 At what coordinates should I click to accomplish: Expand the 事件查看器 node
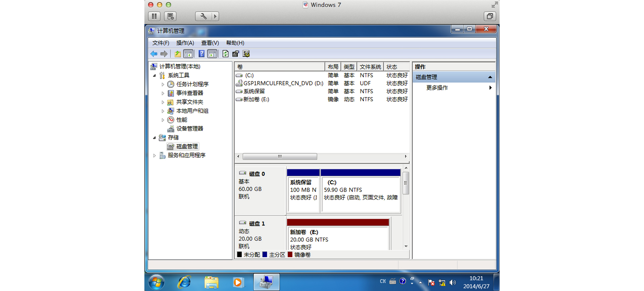click(x=163, y=93)
